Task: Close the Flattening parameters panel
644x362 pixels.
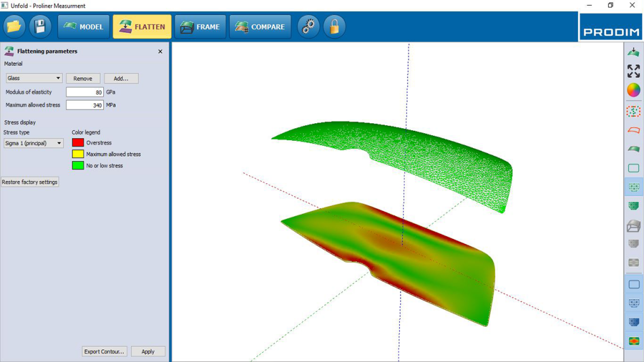Action: [160, 52]
